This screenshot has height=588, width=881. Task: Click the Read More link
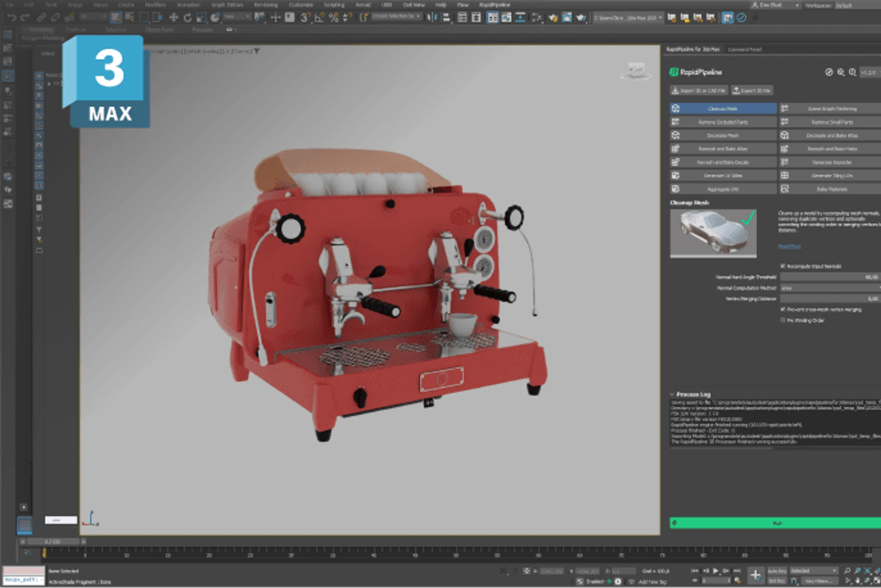point(789,246)
